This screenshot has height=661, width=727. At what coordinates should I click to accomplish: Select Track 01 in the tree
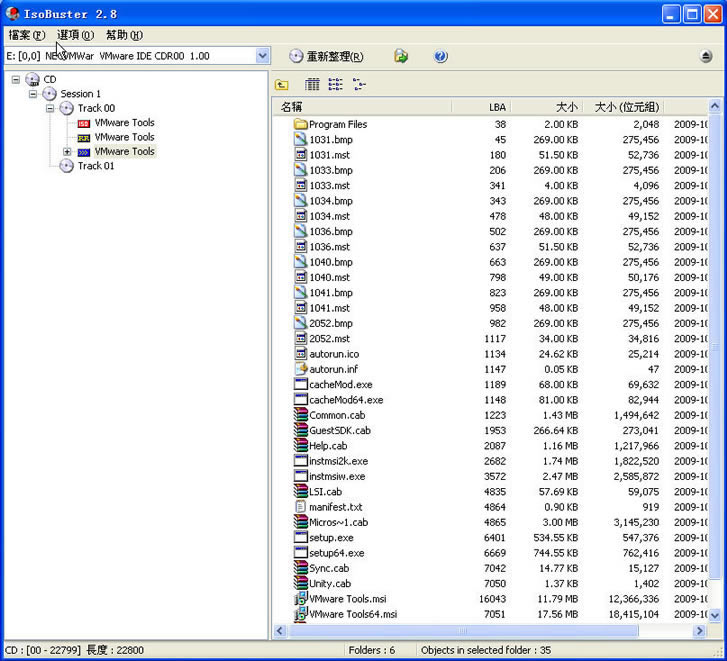(x=96, y=166)
